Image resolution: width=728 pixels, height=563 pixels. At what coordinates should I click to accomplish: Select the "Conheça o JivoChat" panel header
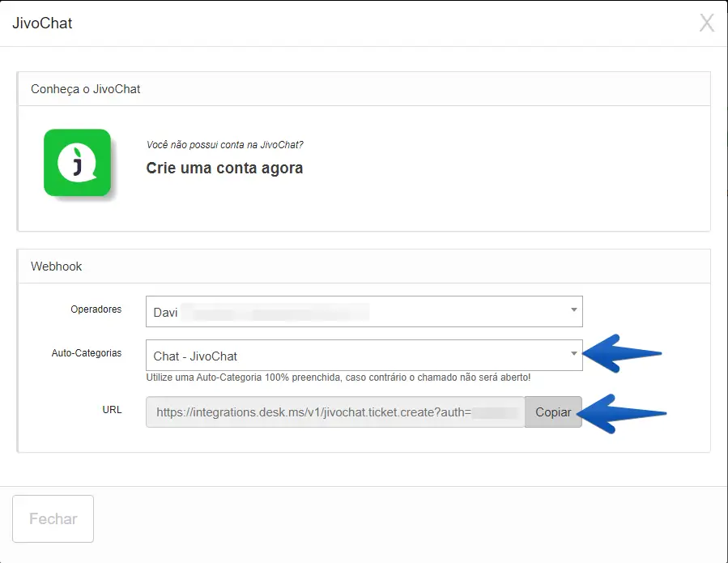pyautogui.click(x=86, y=89)
